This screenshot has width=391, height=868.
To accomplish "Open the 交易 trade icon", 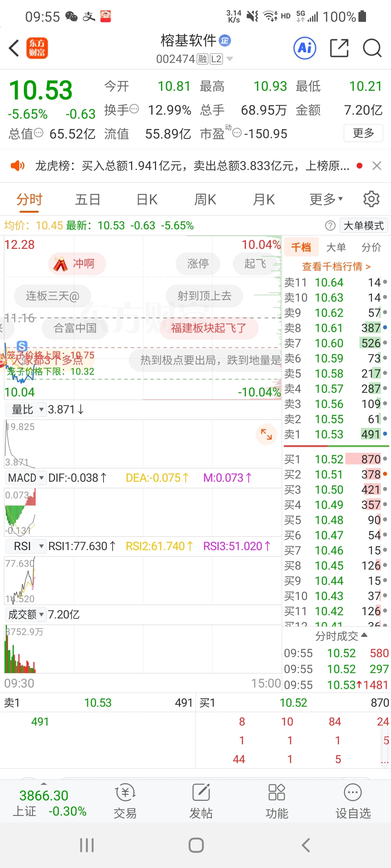I will coord(125,800).
